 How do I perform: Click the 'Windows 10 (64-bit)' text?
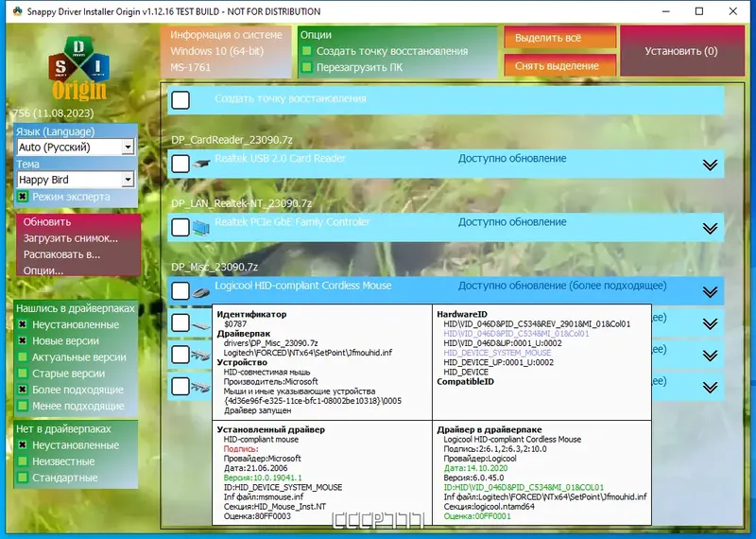(217, 51)
